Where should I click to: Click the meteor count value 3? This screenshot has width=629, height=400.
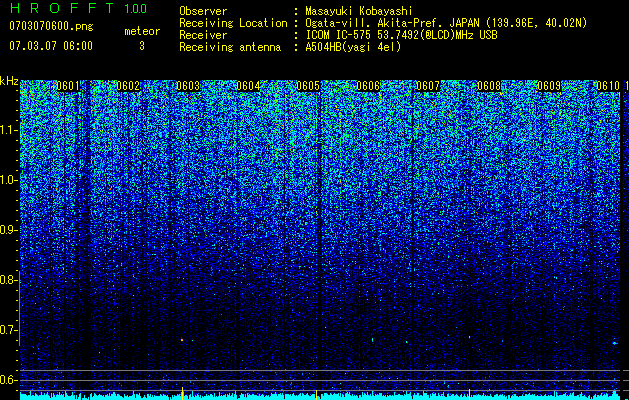pyautogui.click(x=142, y=46)
